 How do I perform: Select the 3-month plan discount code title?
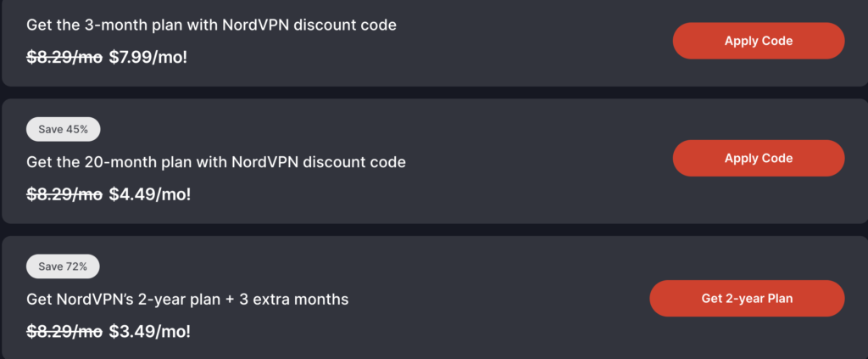[x=211, y=25]
